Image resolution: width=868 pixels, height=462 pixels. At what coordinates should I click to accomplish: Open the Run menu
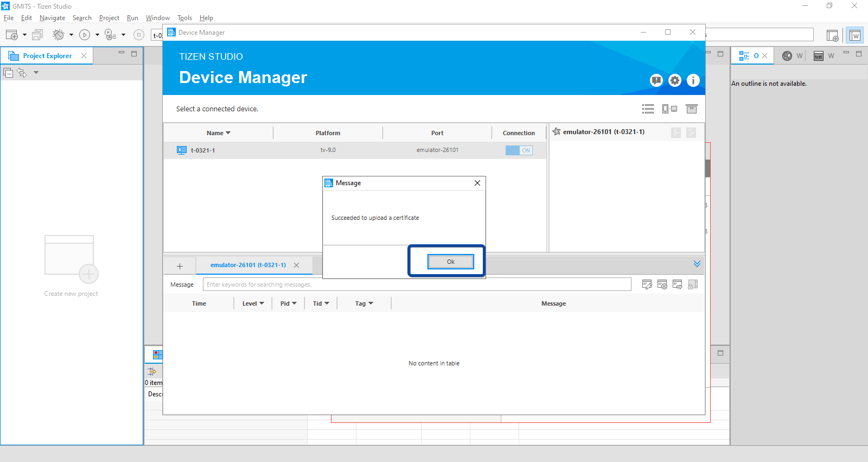132,18
